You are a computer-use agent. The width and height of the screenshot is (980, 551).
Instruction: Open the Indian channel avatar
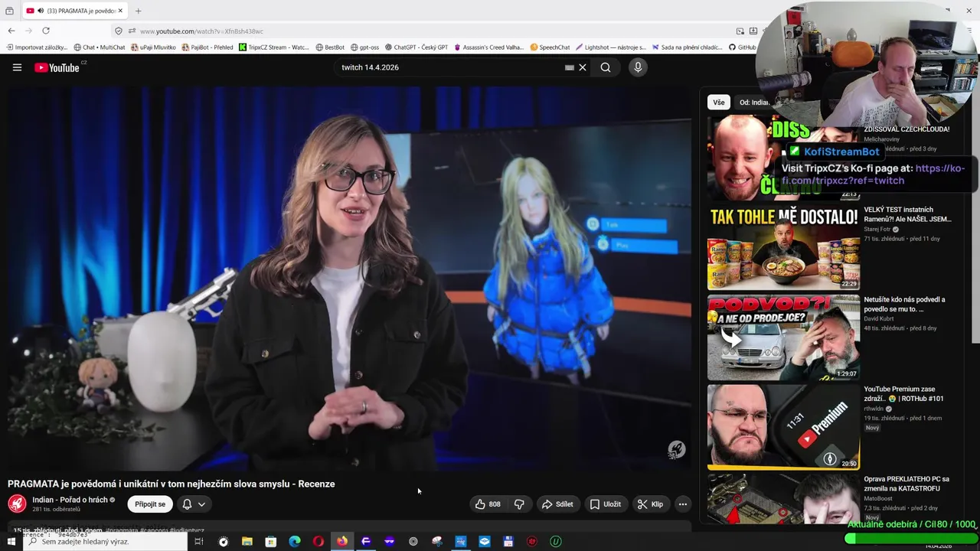17,504
